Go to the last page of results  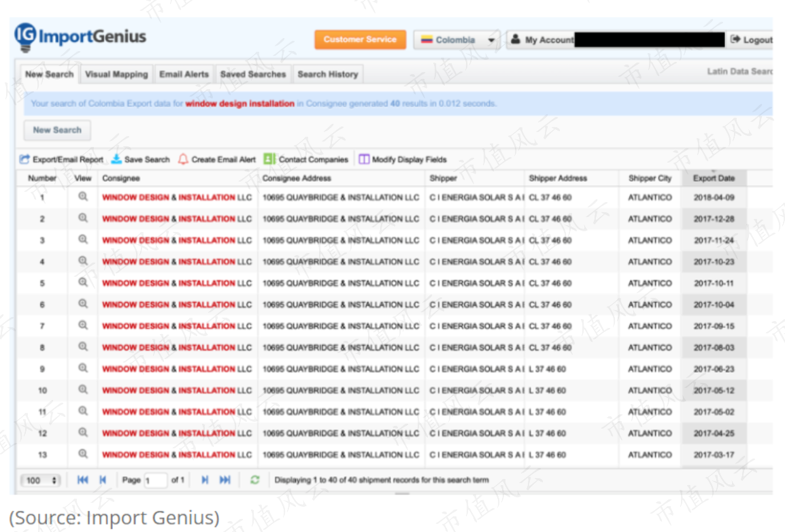coord(225,480)
